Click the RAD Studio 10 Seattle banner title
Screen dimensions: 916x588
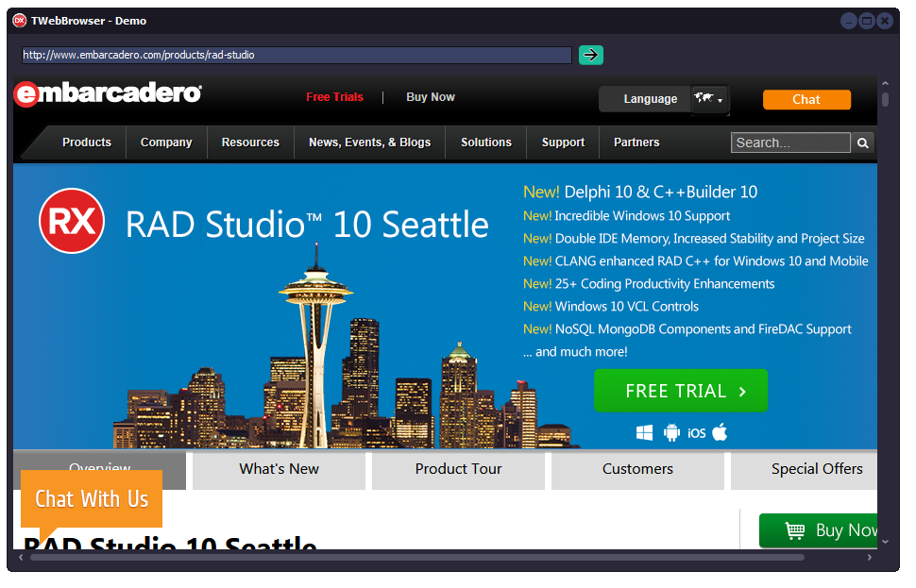307,225
